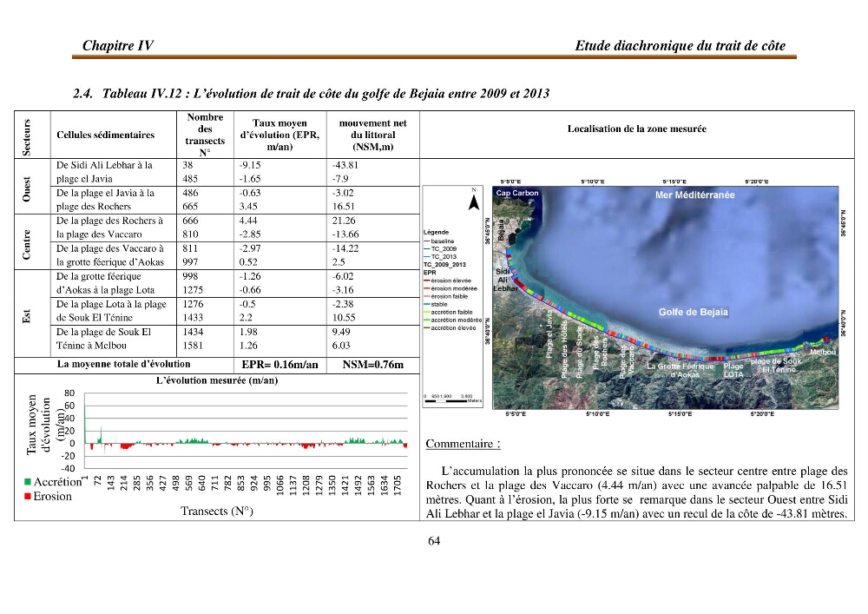The width and height of the screenshot is (868, 614).
Task: Click the 'Tableau IV.12' title line
Action: (x=311, y=93)
